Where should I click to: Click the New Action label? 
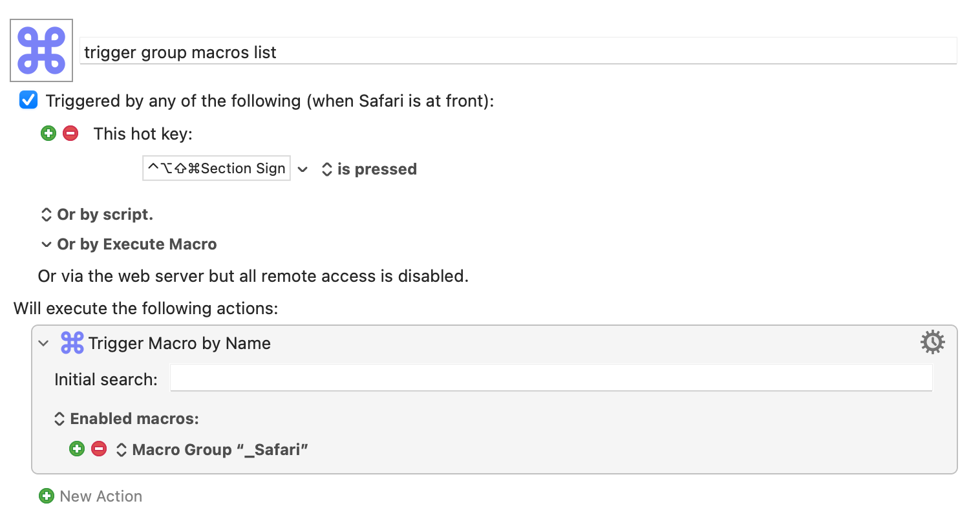pos(101,496)
